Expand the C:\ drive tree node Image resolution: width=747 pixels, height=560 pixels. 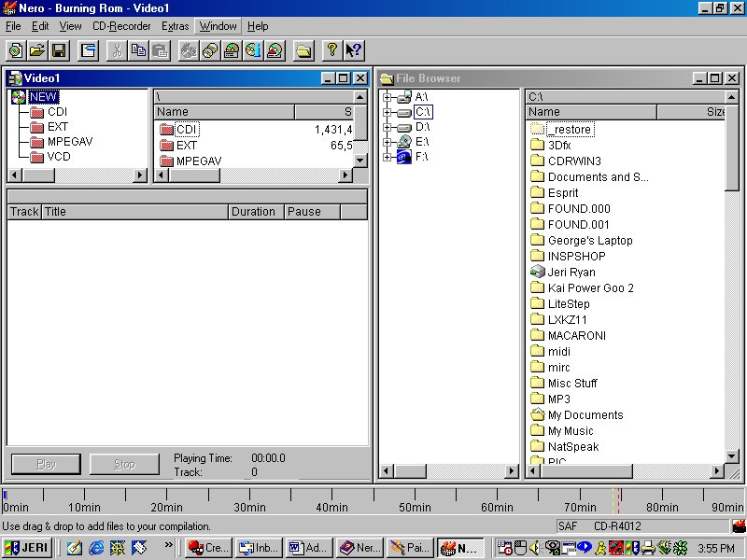387,112
